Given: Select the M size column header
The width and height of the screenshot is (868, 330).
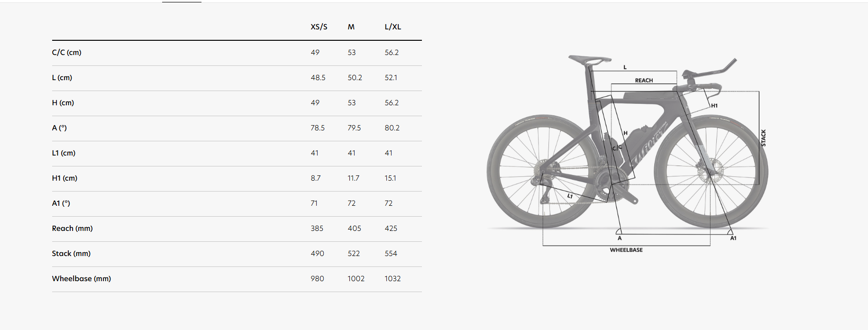Looking at the screenshot, I should [351, 27].
